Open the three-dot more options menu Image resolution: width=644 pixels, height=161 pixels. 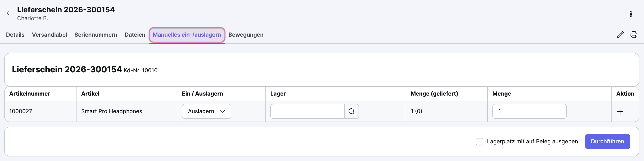tap(631, 14)
